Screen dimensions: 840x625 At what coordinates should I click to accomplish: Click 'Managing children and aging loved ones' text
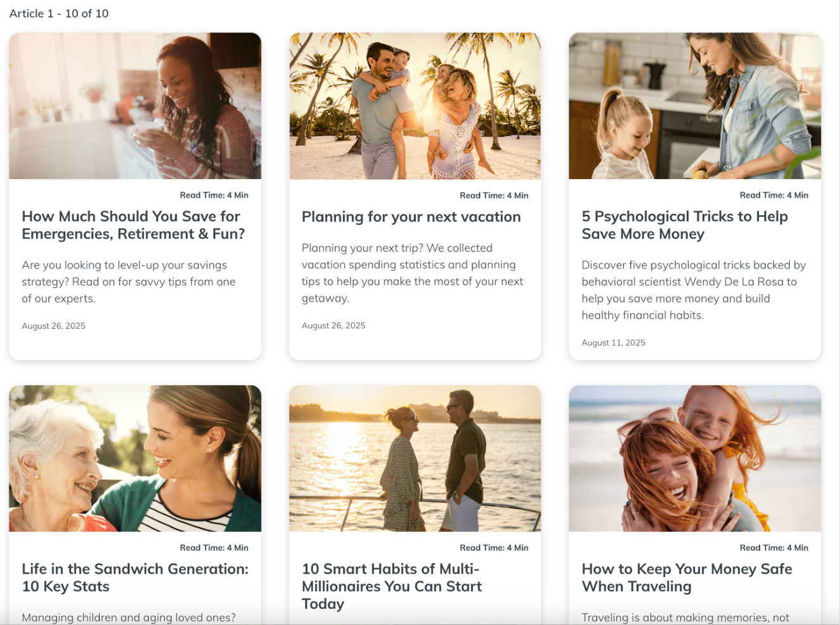(x=128, y=617)
